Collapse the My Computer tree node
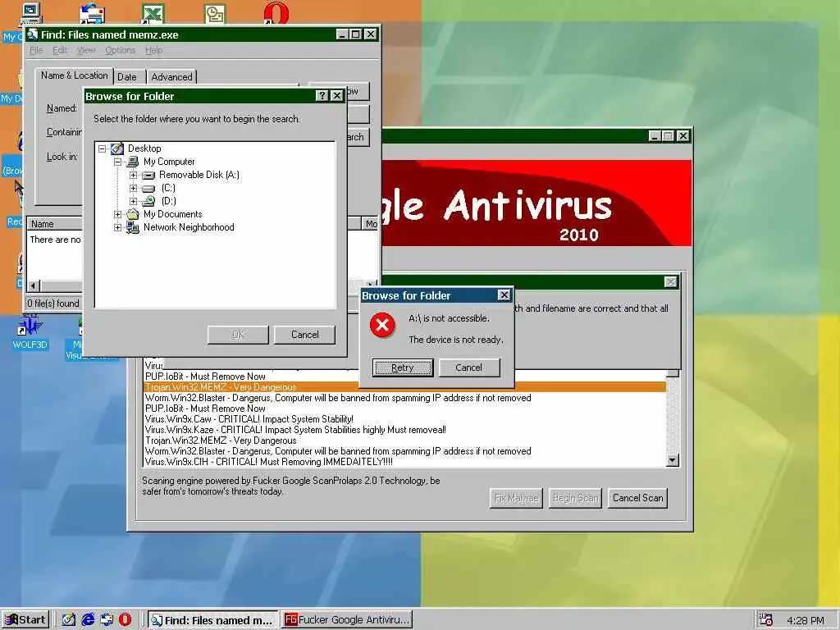 coord(117,162)
